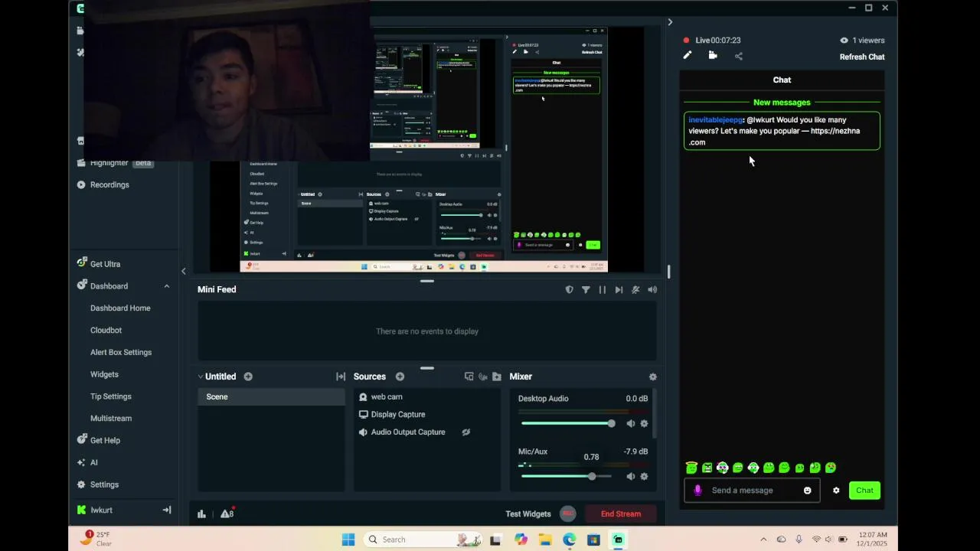Add source folder icon in Sources
This screenshot has width=980, height=551.
click(x=497, y=377)
